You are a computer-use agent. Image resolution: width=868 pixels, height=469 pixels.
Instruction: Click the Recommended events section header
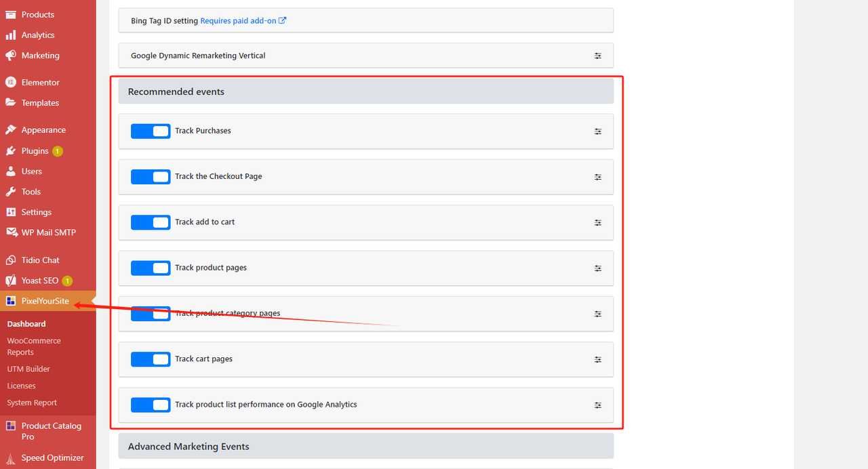click(366, 91)
